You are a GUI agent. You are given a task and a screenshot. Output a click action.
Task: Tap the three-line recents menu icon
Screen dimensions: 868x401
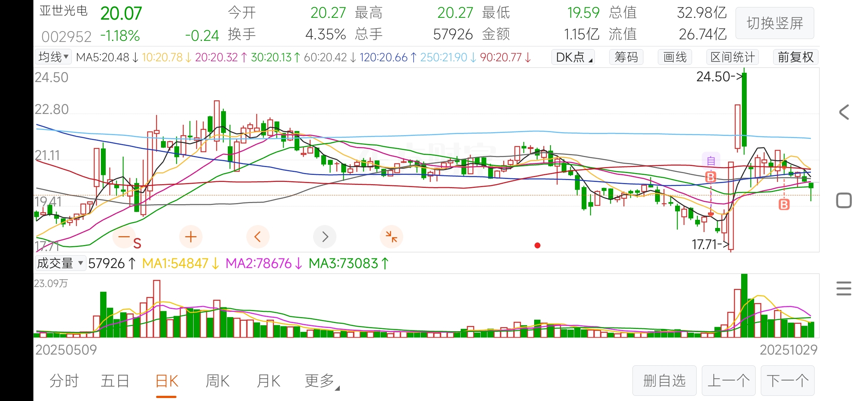844,288
